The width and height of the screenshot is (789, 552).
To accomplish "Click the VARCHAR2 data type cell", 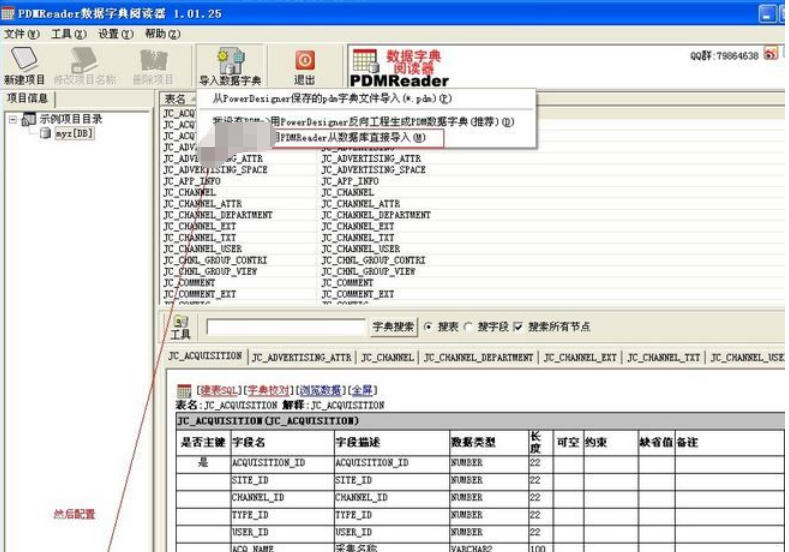I will [488, 548].
